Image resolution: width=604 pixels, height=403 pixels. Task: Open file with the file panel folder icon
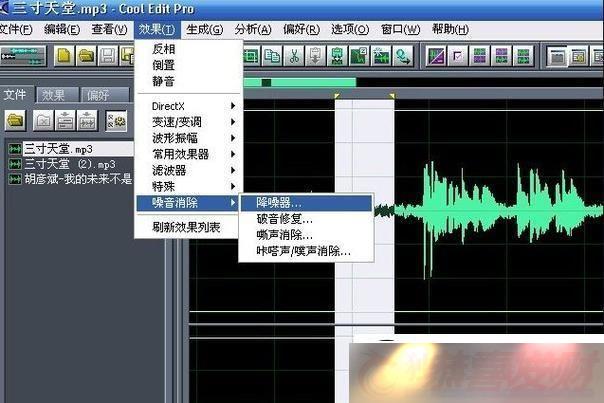(15, 121)
